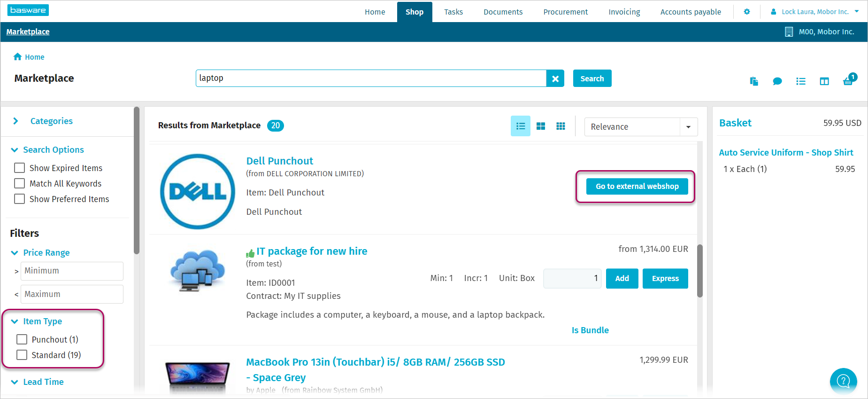Open the copy/paste documents icon

[754, 81]
